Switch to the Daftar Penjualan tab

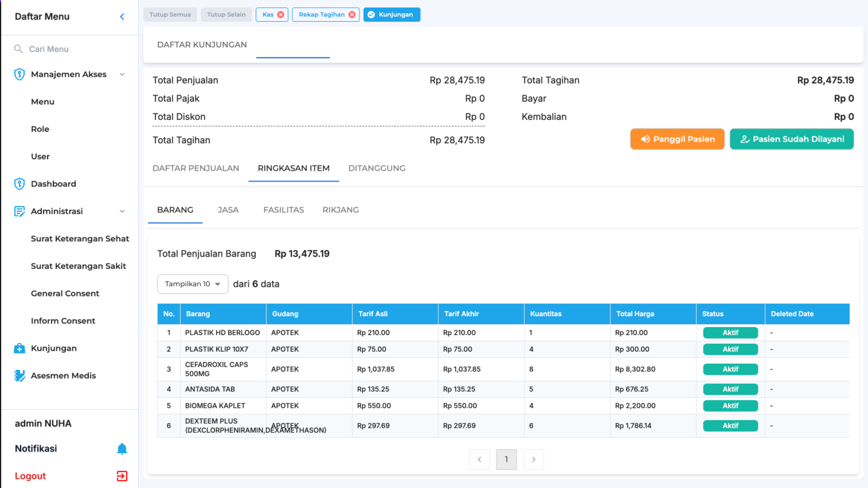[196, 168]
